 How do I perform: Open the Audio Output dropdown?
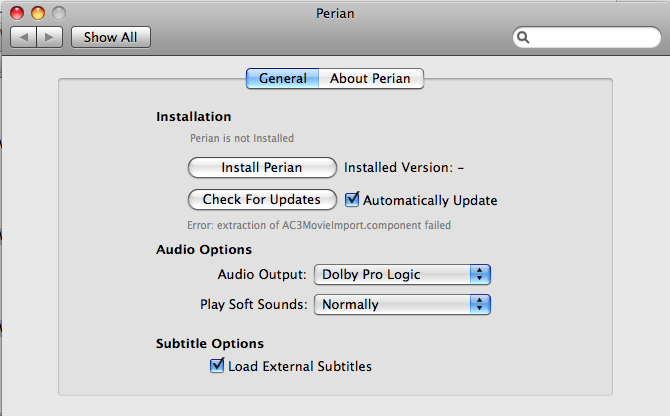[x=402, y=274]
